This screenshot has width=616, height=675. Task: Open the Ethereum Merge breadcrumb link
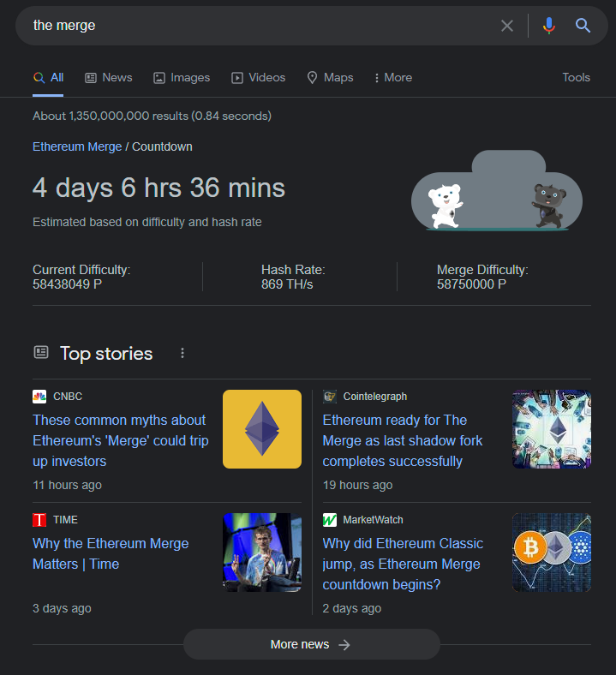(77, 146)
